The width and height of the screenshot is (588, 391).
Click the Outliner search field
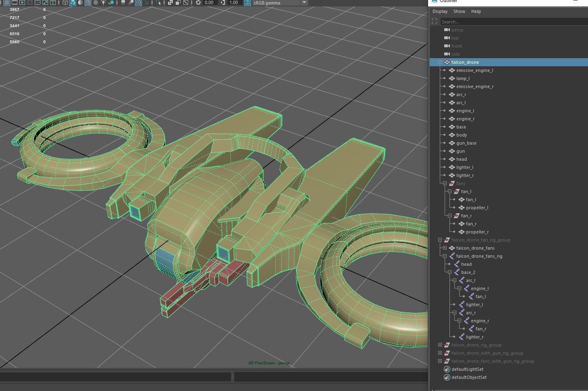point(514,21)
